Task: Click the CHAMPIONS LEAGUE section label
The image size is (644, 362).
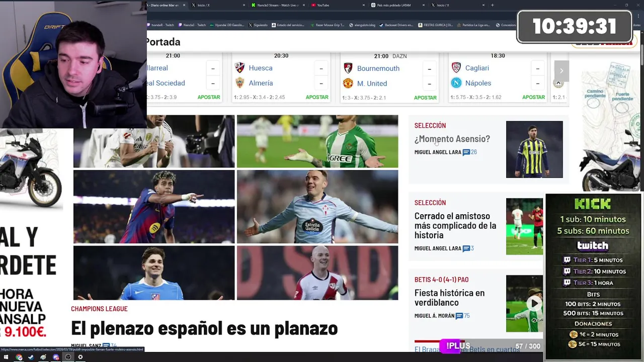Action: 99,309
